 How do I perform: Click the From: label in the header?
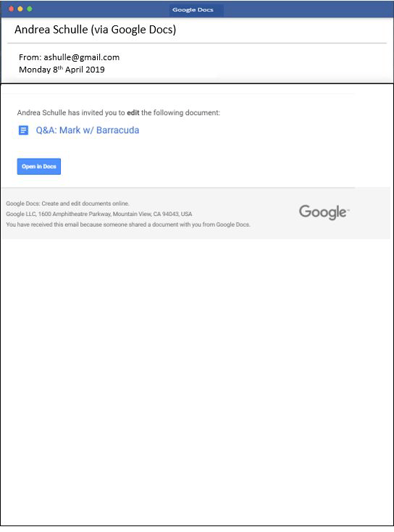30,57
